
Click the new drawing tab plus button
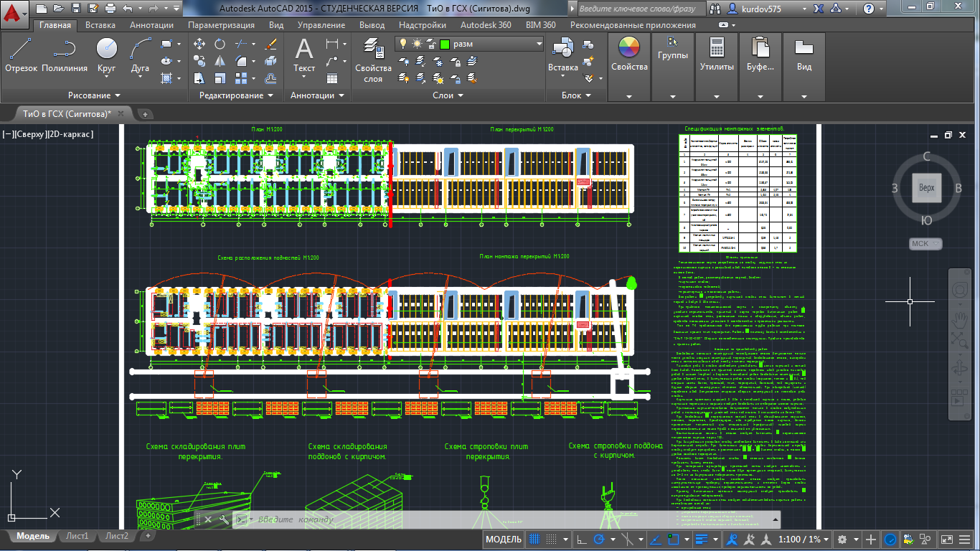point(144,114)
